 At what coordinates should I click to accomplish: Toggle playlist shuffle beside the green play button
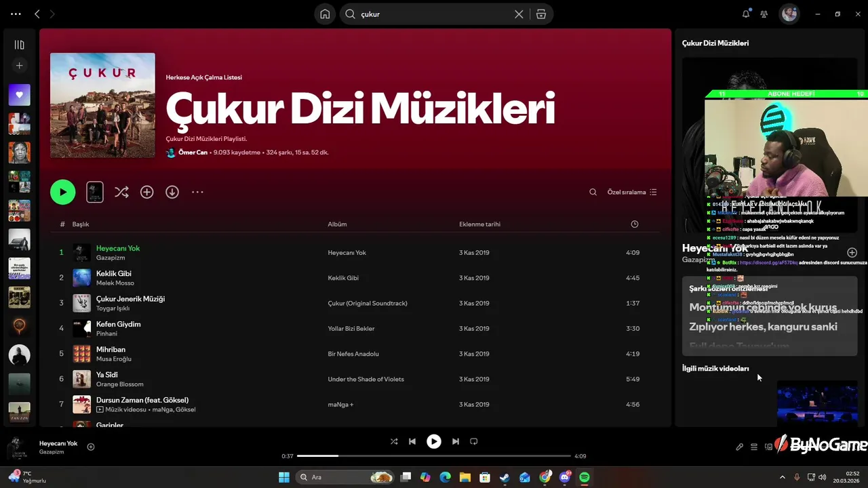pyautogui.click(x=121, y=192)
